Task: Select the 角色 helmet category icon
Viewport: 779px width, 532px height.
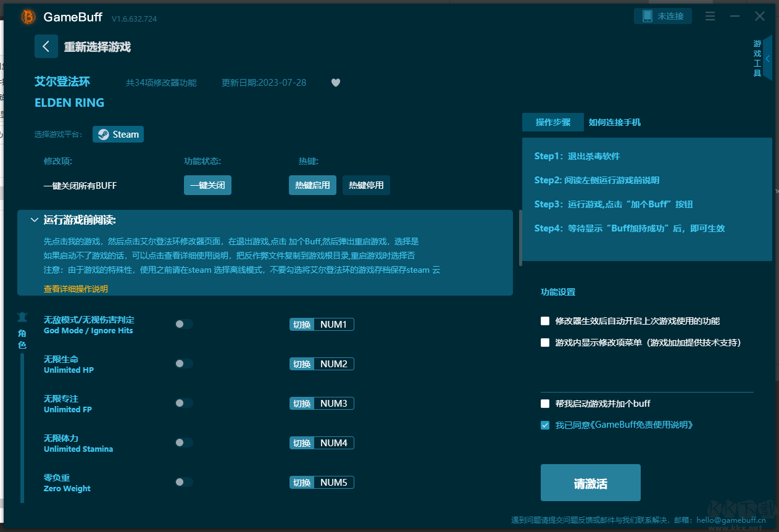Action: point(22,315)
